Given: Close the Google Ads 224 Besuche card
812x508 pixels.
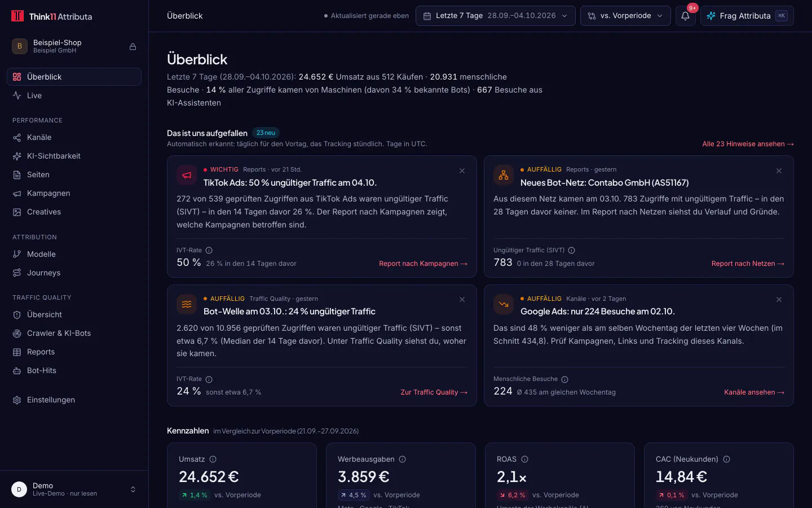Looking at the screenshot, I should pyautogui.click(x=779, y=300).
